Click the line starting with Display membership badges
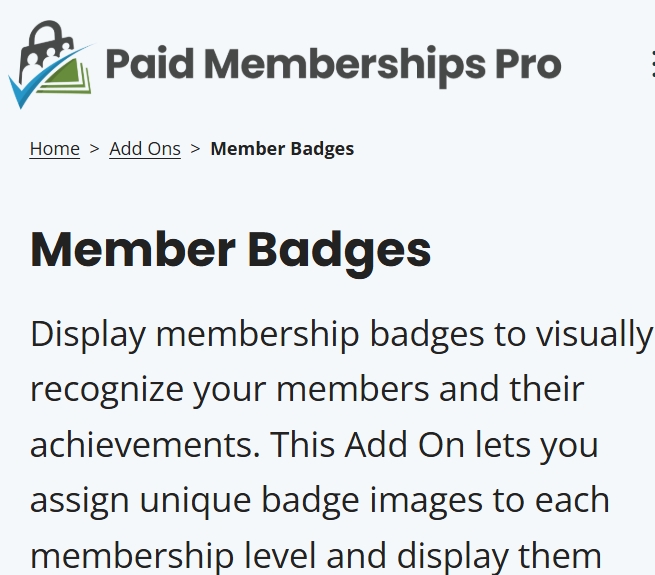This screenshot has height=575, width=655. pos(341,336)
